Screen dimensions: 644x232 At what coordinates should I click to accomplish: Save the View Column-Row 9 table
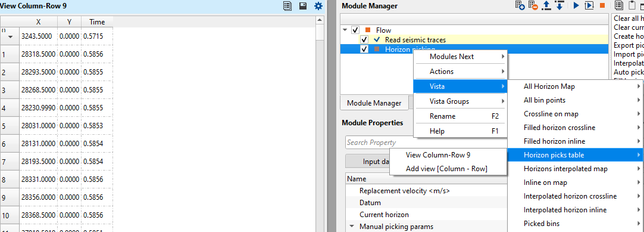[x=303, y=6]
